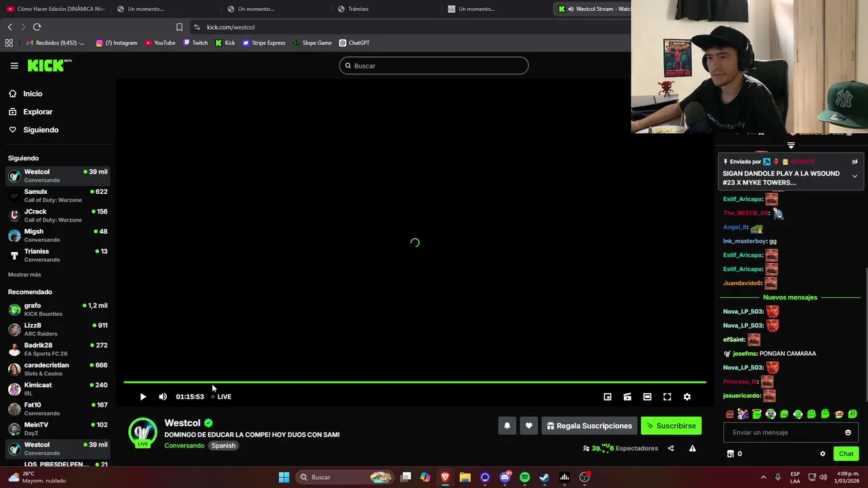Switch to Cómo Hacer Edición DINÁMICA tab
Viewport: 868px width, 488px height.
(56, 9)
